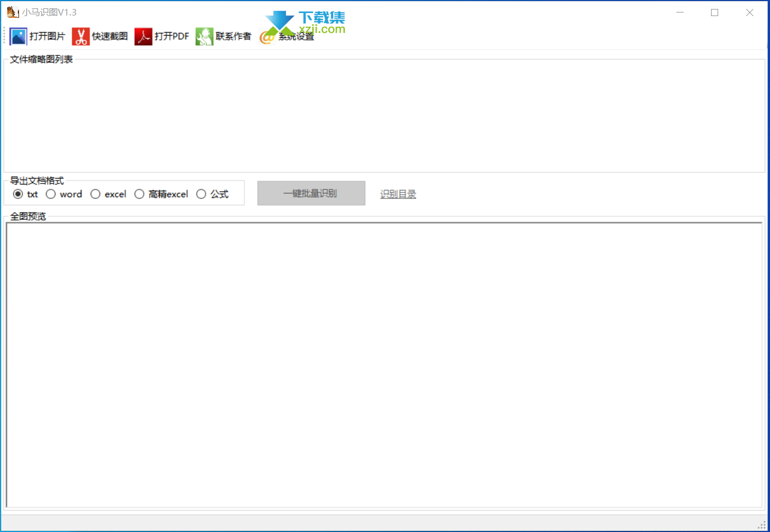This screenshot has height=532, width=770.
Task: Open the 识别目录 recognition folder link
Action: click(398, 194)
